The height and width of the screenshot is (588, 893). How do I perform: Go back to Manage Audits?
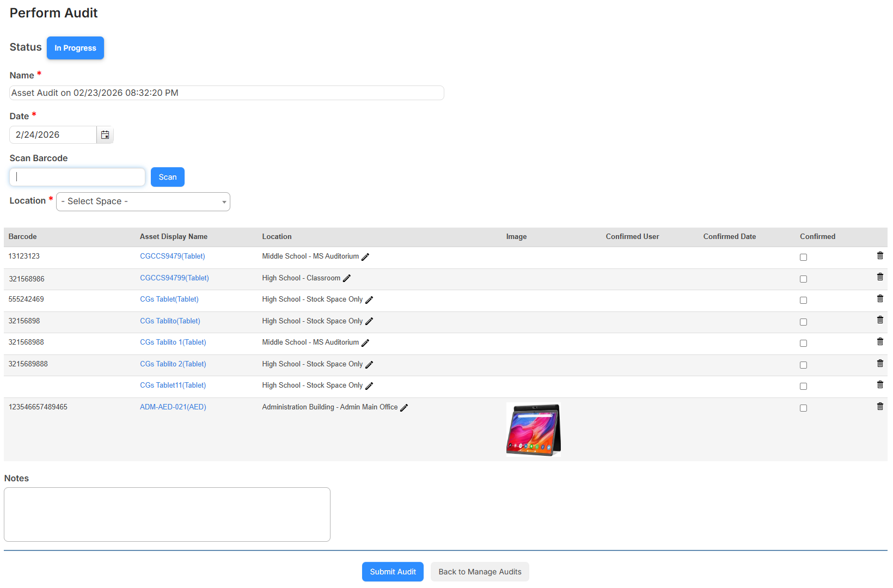click(x=480, y=572)
